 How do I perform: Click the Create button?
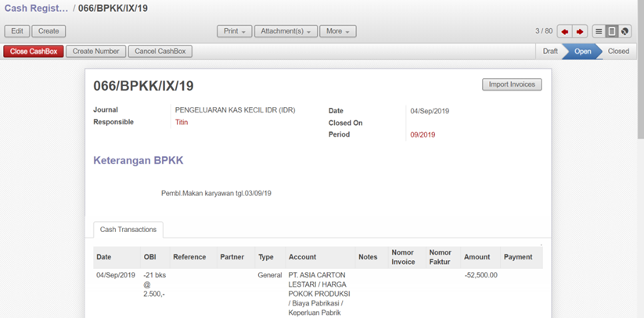[x=49, y=31]
